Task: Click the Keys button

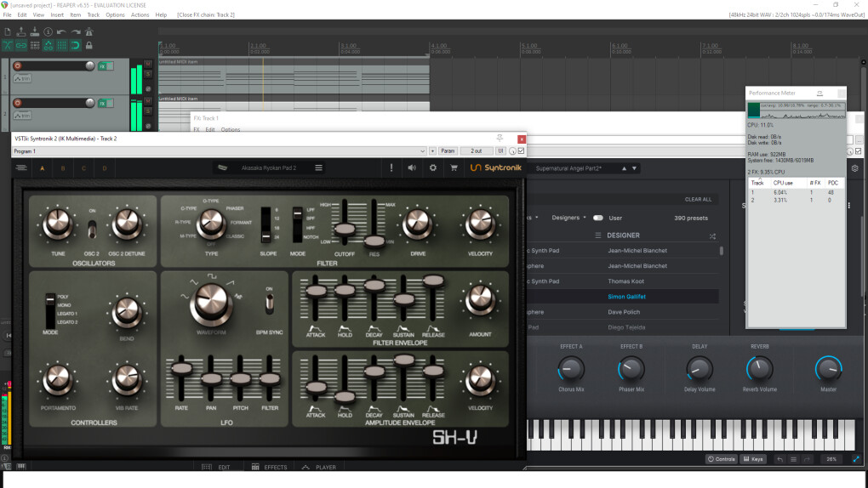Action: 753,459
